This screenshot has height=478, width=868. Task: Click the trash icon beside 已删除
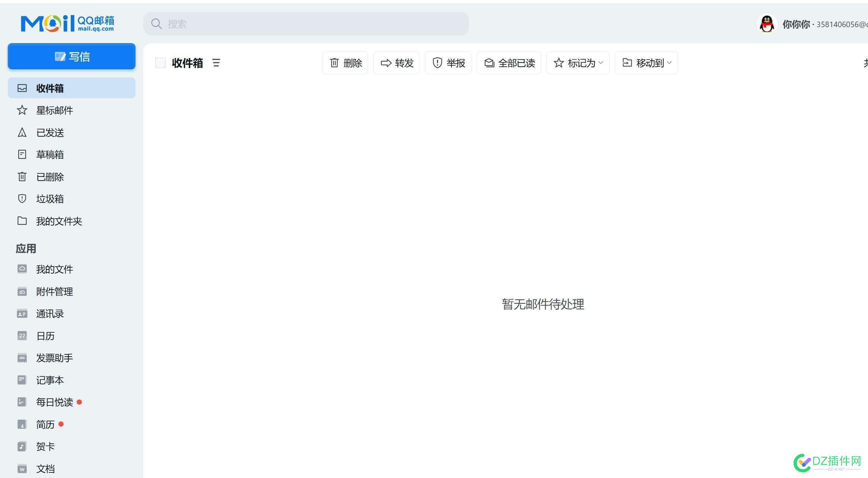coord(22,176)
